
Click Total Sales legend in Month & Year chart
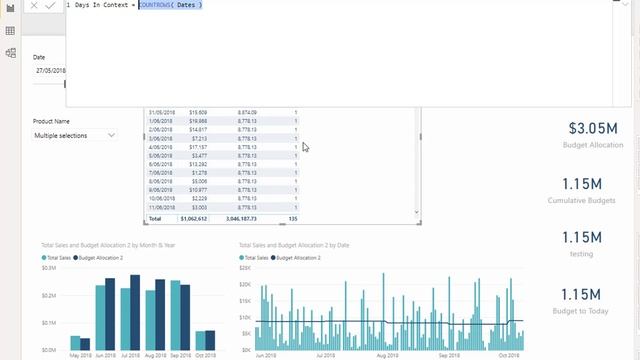click(x=56, y=258)
